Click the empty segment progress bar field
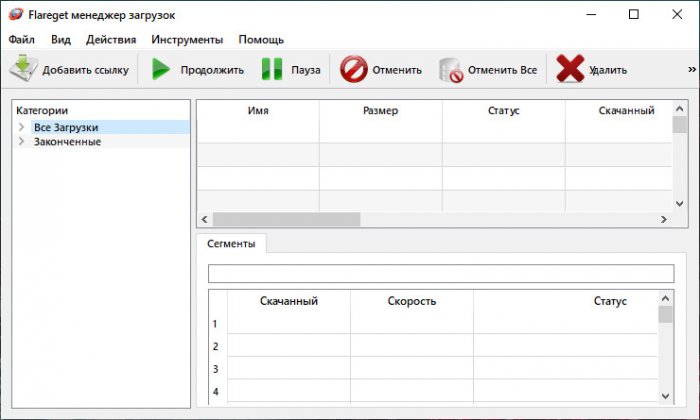700x420 pixels. pos(440,273)
